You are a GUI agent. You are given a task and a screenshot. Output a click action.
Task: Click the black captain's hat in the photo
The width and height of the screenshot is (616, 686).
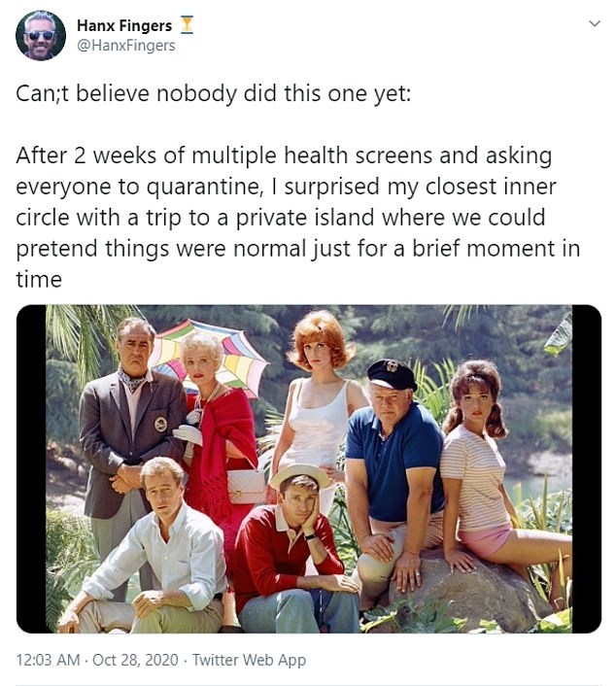(392, 374)
